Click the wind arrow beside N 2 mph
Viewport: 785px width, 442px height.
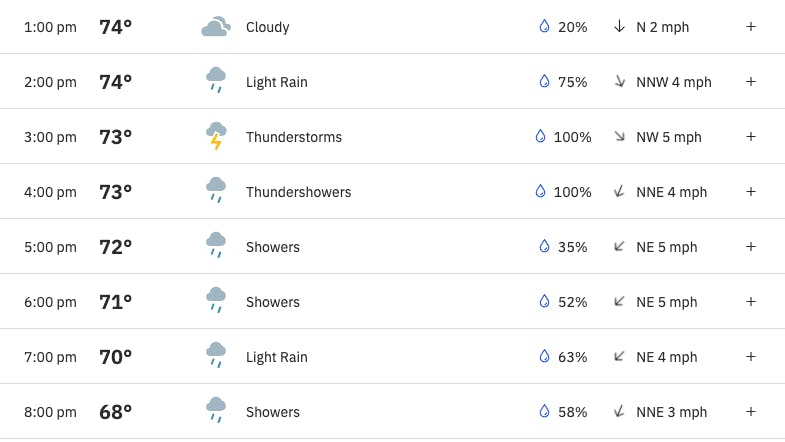[619, 26]
